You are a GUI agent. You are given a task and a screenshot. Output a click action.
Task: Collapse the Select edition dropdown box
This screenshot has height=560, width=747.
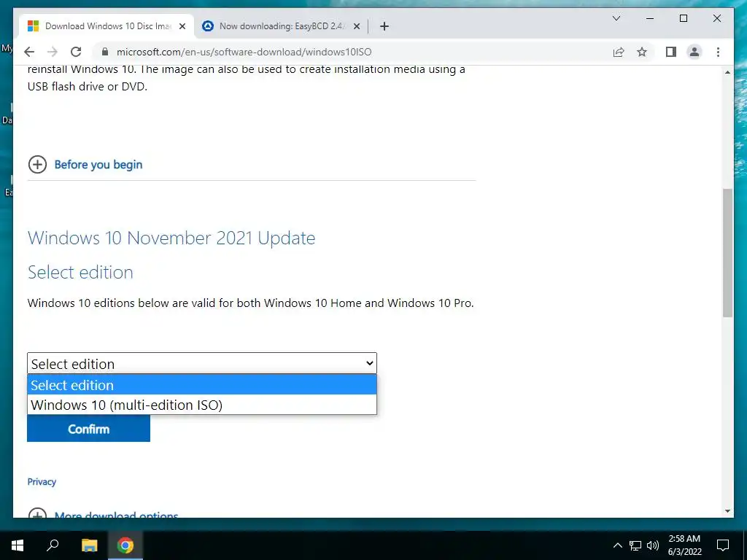pos(202,363)
